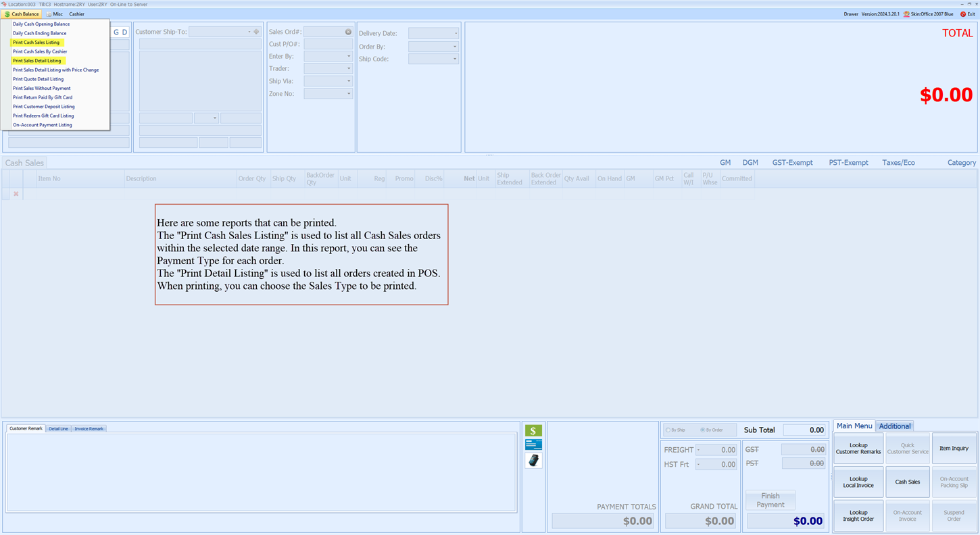Screen dimensions: 980x535
Task: Click the green dollar cash payment icon
Action: 533,431
